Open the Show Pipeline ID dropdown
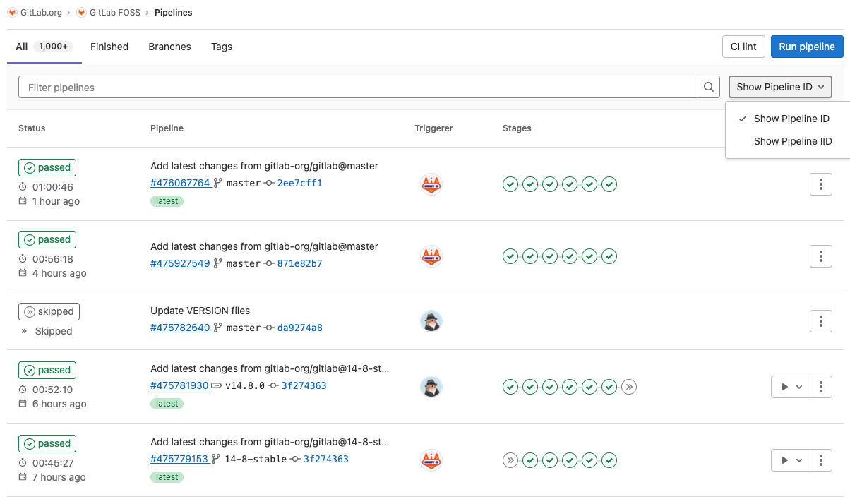The height and width of the screenshot is (504, 850). pyautogui.click(x=780, y=86)
